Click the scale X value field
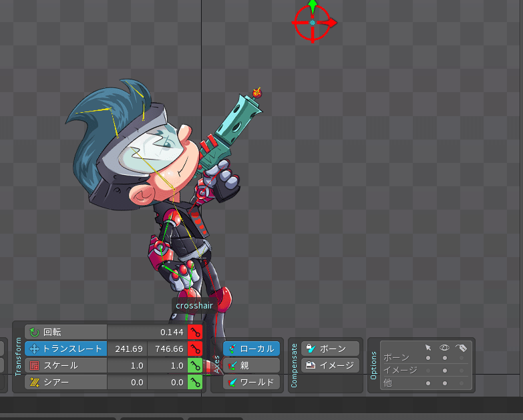Image resolution: width=523 pixels, height=420 pixels. click(127, 365)
